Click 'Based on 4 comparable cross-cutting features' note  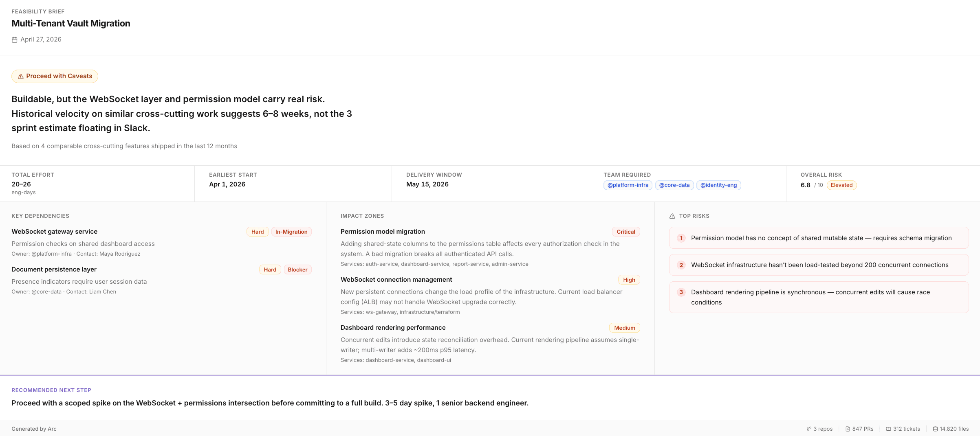[124, 146]
